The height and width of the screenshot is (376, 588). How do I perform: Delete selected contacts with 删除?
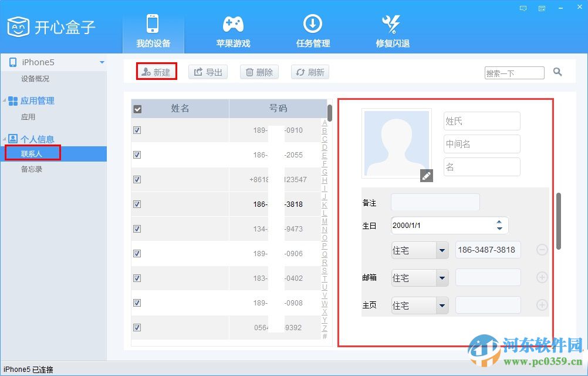[x=259, y=72]
